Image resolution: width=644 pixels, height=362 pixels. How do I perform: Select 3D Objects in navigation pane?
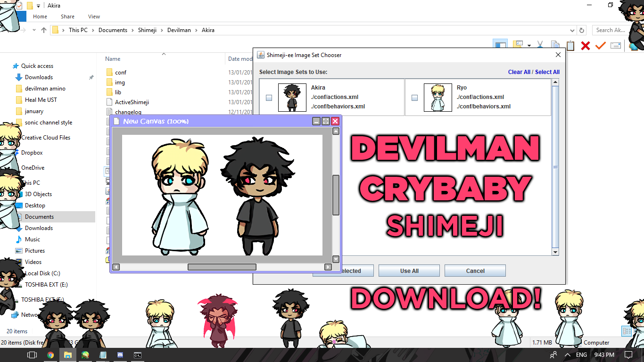(38, 194)
